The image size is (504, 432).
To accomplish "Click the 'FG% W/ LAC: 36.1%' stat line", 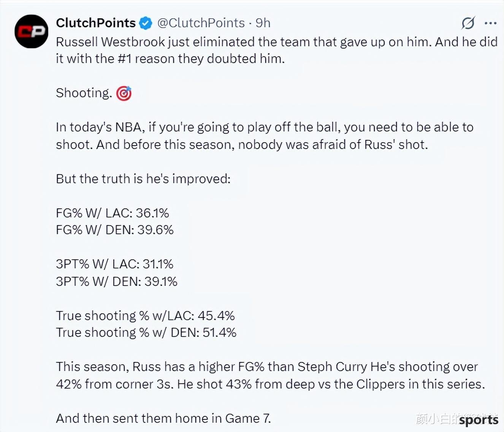I will pyautogui.click(x=113, y=213).
